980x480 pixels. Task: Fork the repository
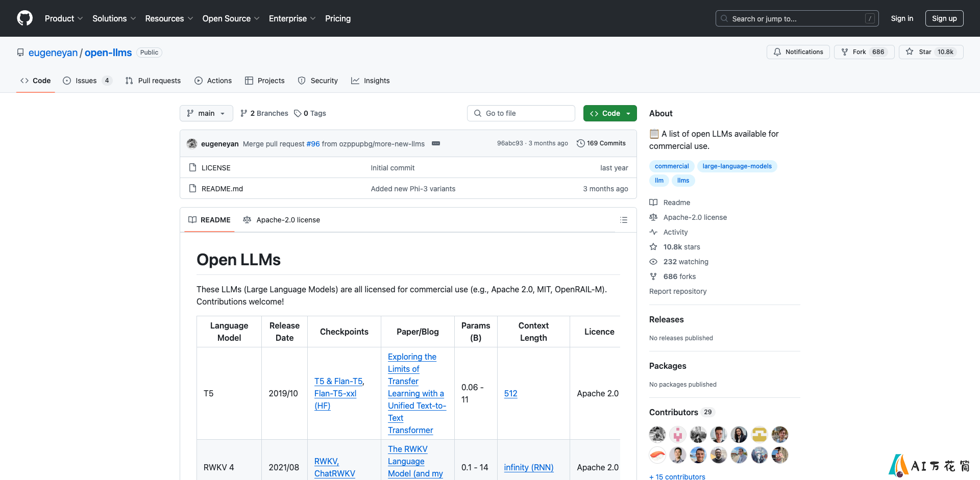(x=864, y=52)
